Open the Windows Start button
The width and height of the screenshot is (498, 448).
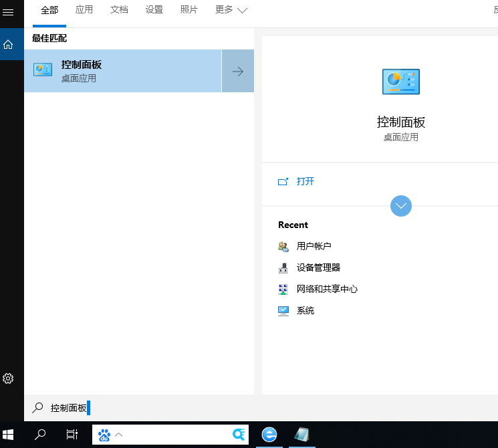[8, 435]
